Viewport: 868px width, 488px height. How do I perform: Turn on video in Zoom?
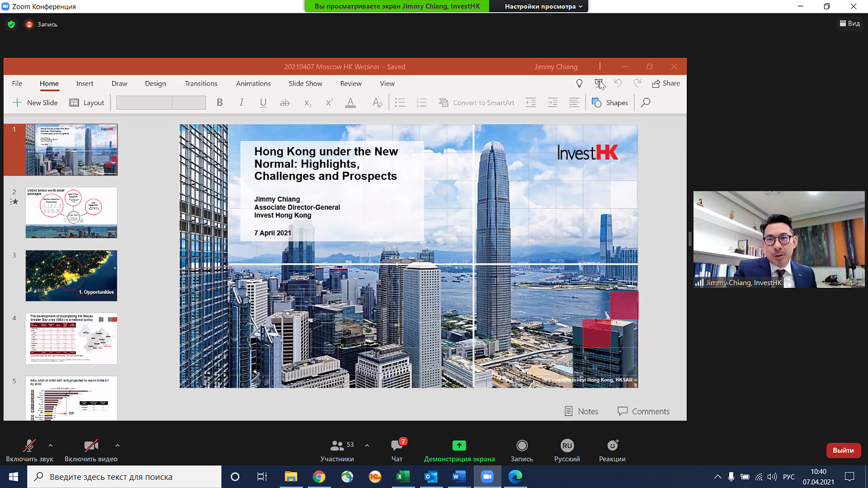[x=91, y=450]
